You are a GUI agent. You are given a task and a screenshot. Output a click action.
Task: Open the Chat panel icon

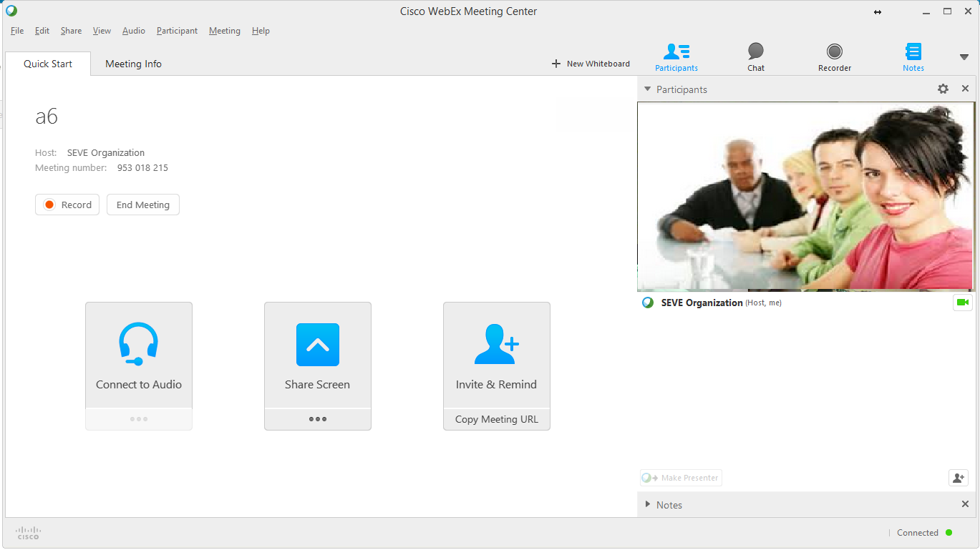tap(756, 57)
